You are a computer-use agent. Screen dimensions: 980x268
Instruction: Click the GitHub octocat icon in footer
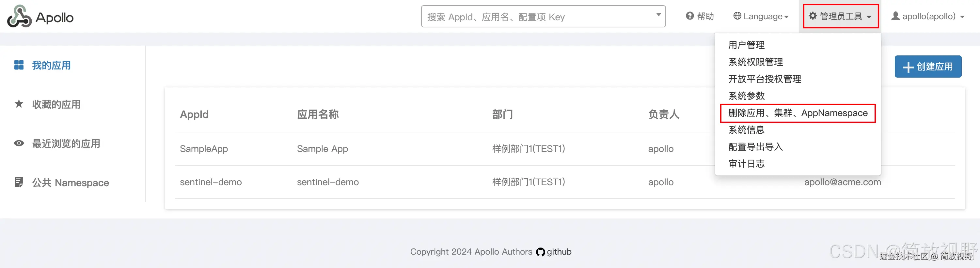pyautogui.click(x=540, y=252)
